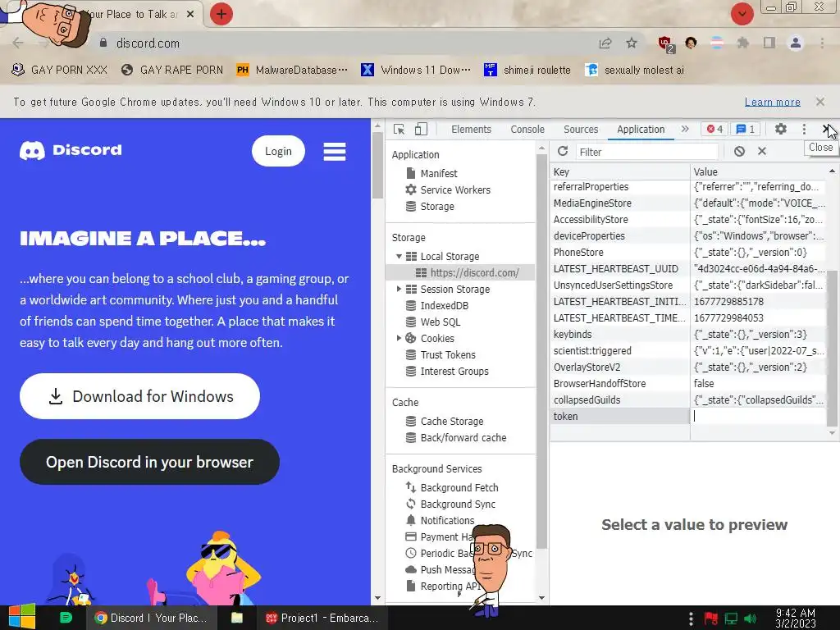Click the volume speaker icon in system tray
This screenshot has height=630, width=840.
(x=750, y=619)
